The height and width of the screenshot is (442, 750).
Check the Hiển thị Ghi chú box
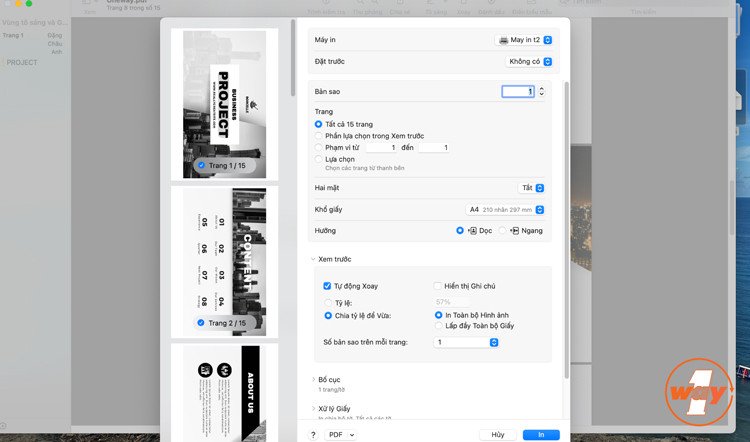pyautogui.click(x=437, y=286)
